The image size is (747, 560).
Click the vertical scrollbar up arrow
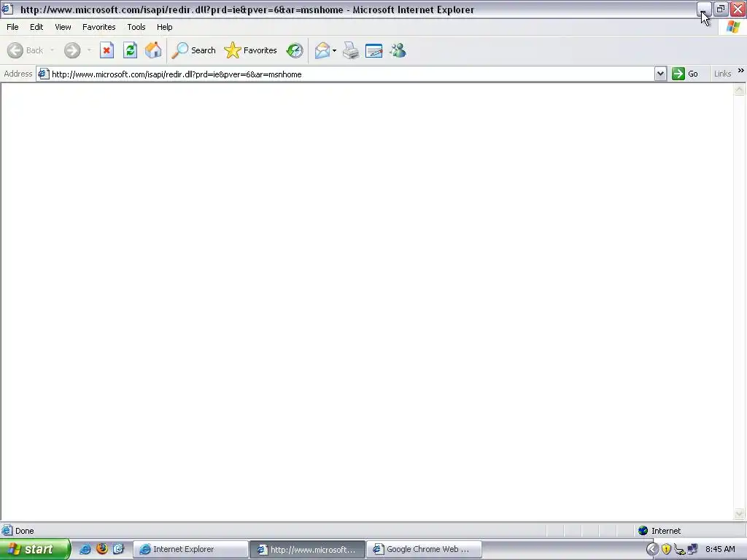point(740,90)
